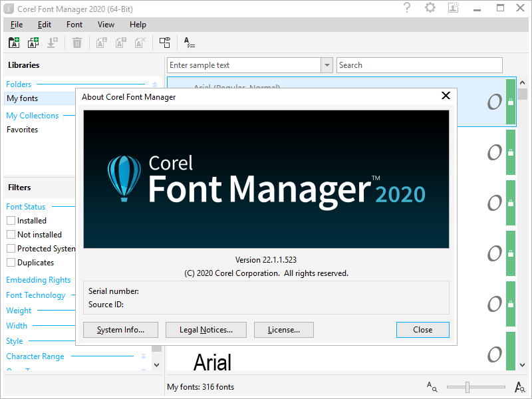Expand the Embedding Rights filter
The image size is (532, 399).
39,280
